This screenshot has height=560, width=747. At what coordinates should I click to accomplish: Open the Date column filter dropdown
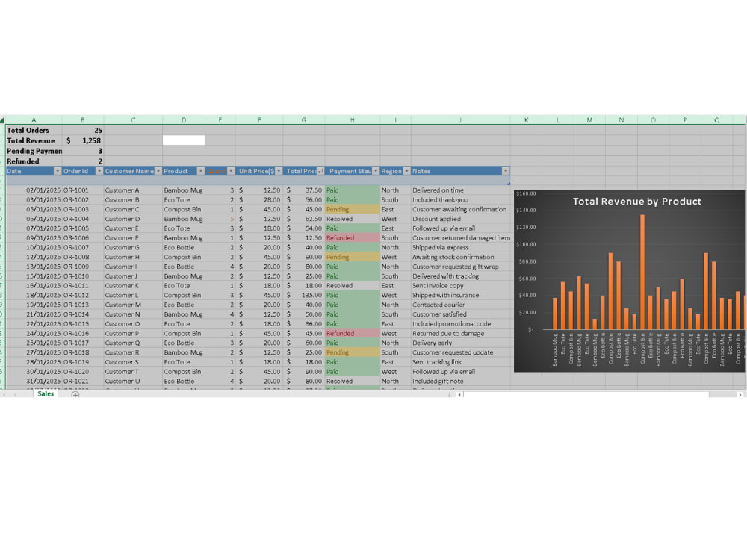[x=58, y=171]
